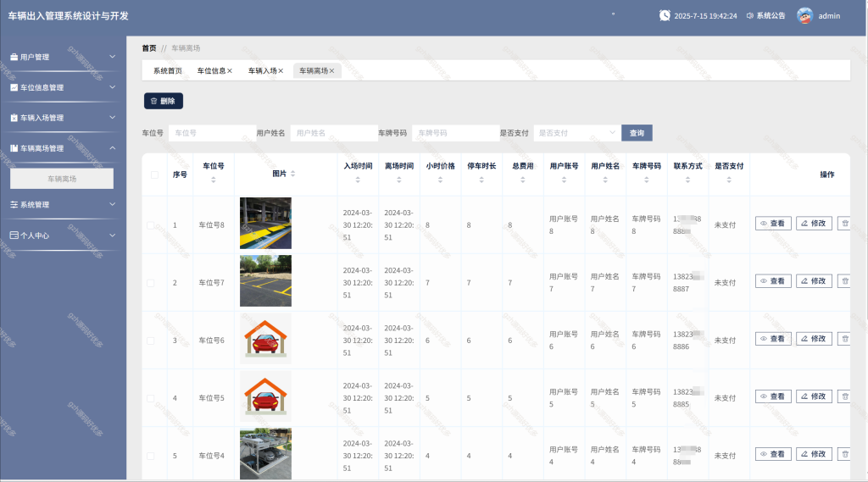This screenshot has height=482, width=868.
Task: Close the 车位信息 tab with its X
Action: point(230,71)
